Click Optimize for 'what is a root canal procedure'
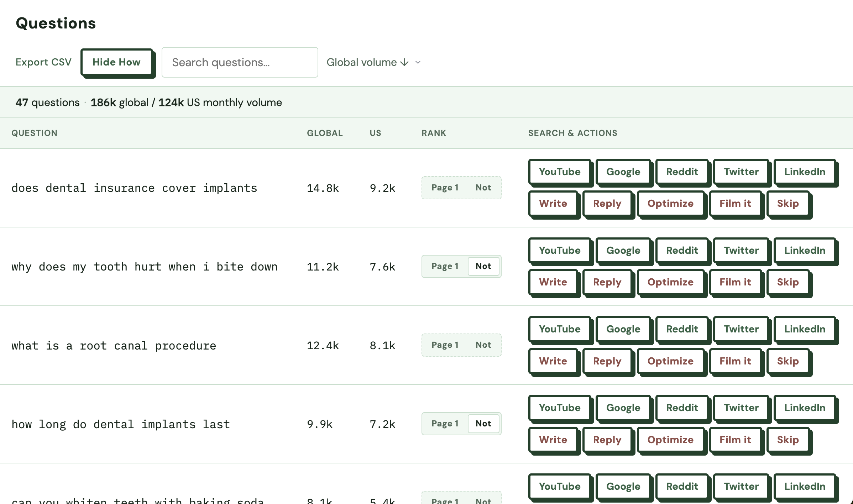 coord(670,361)
